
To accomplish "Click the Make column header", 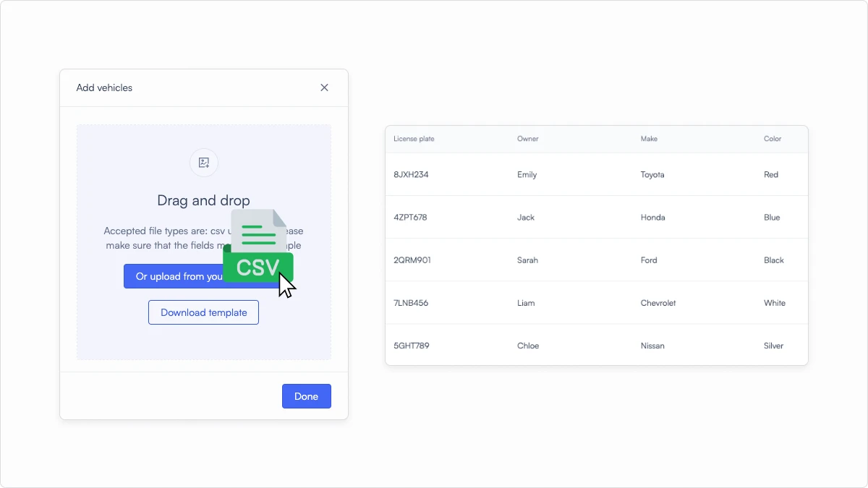I will coord(649,139).
